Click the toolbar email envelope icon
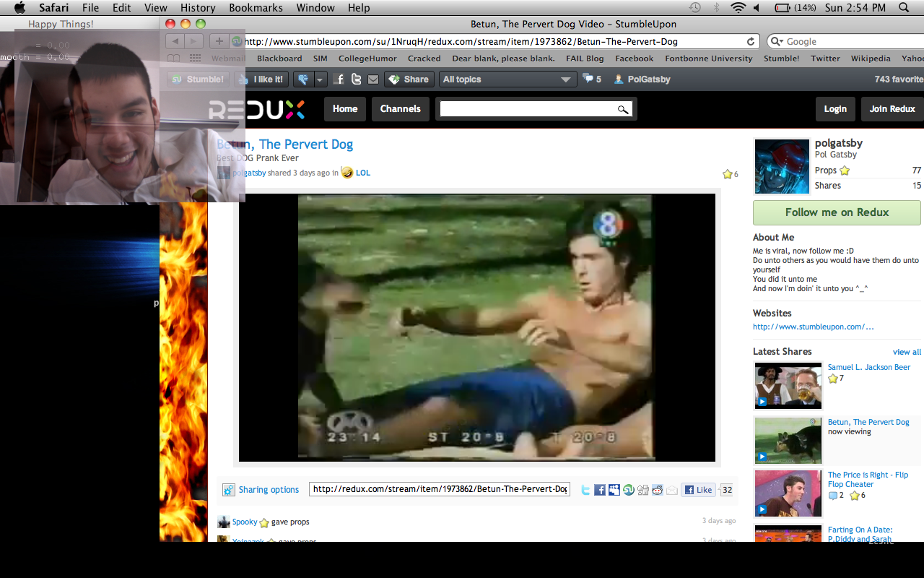This screenshot has width=924, height=578. (372, 79)
